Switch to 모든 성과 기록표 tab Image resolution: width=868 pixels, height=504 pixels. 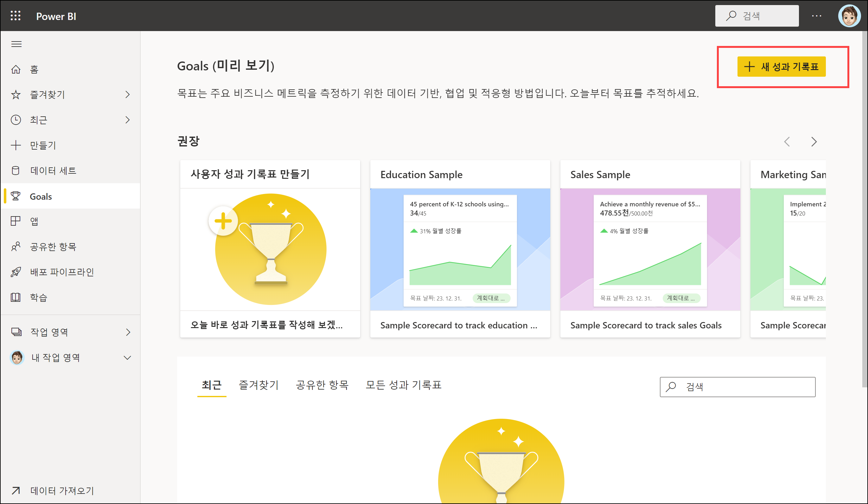pyautogui.click(x=403, y=385)
